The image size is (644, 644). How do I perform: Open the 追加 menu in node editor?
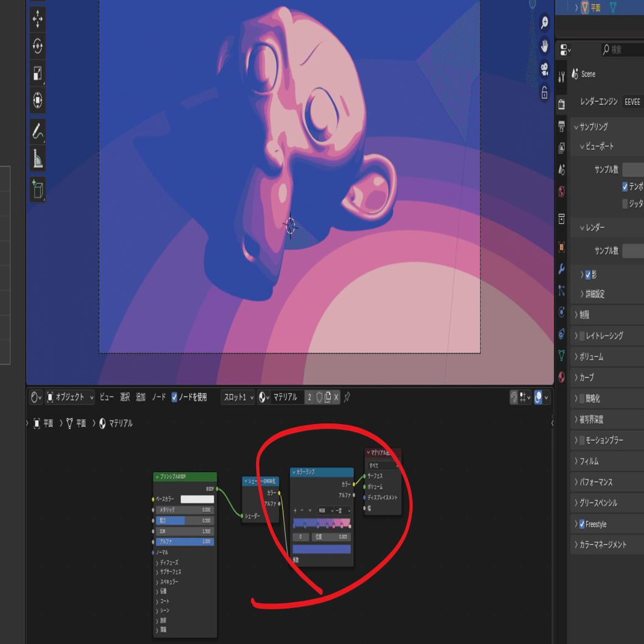141,397
